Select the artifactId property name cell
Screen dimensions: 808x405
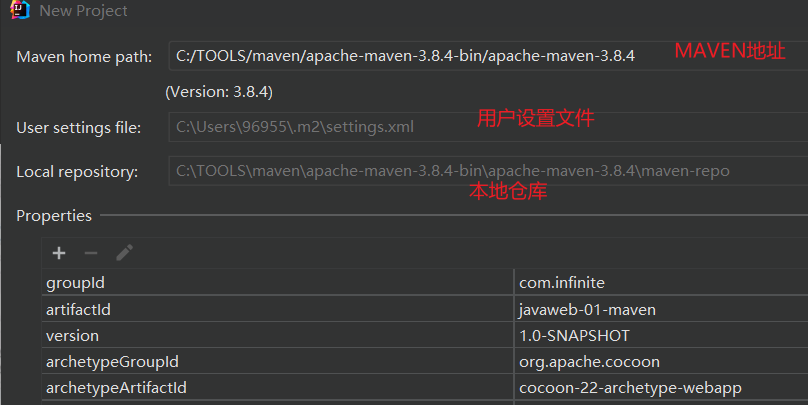click(278, 309)
